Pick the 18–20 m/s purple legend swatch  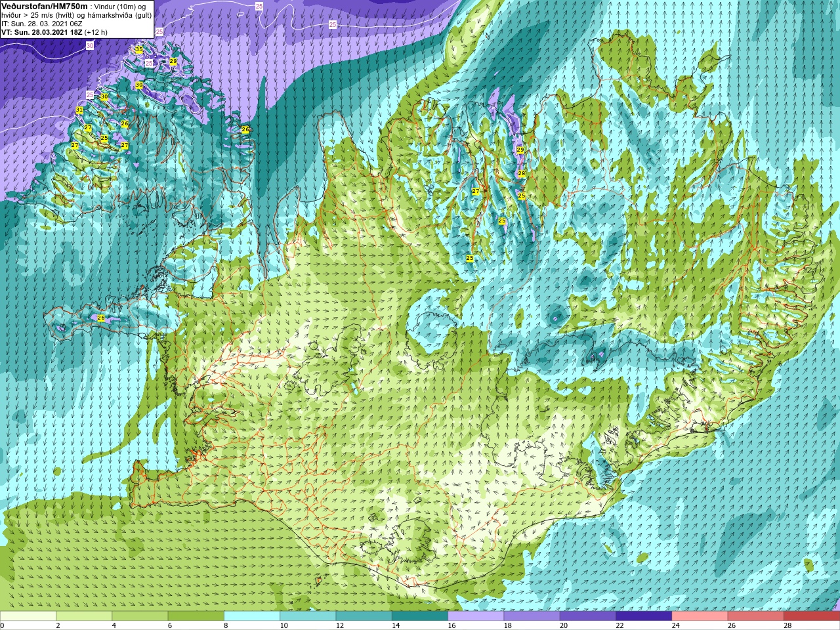coord(532,616)
